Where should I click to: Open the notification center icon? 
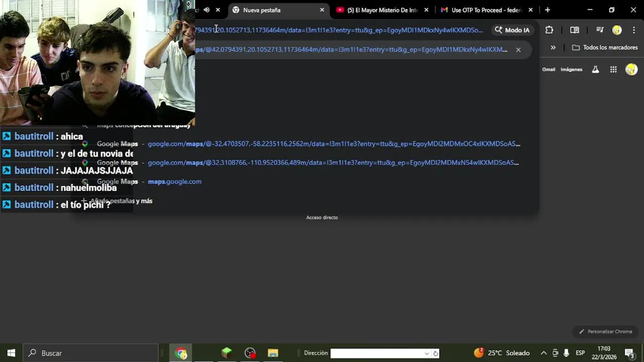629,353
